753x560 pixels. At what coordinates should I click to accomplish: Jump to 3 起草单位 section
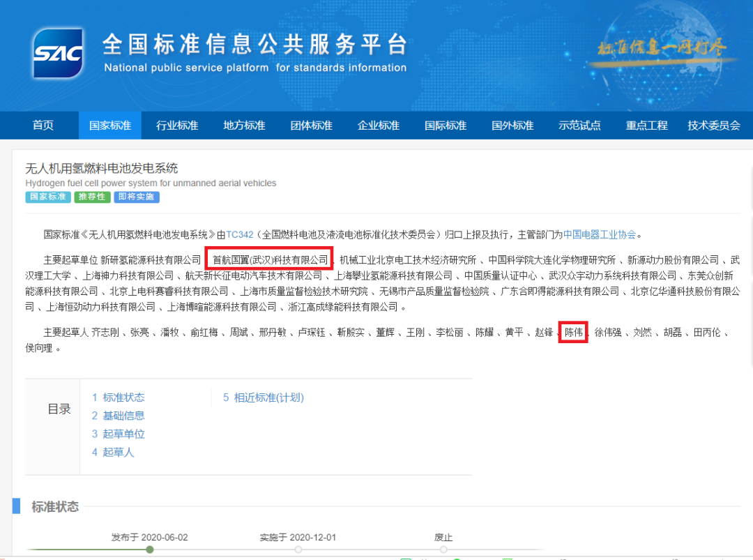click(x=118, y=434)
